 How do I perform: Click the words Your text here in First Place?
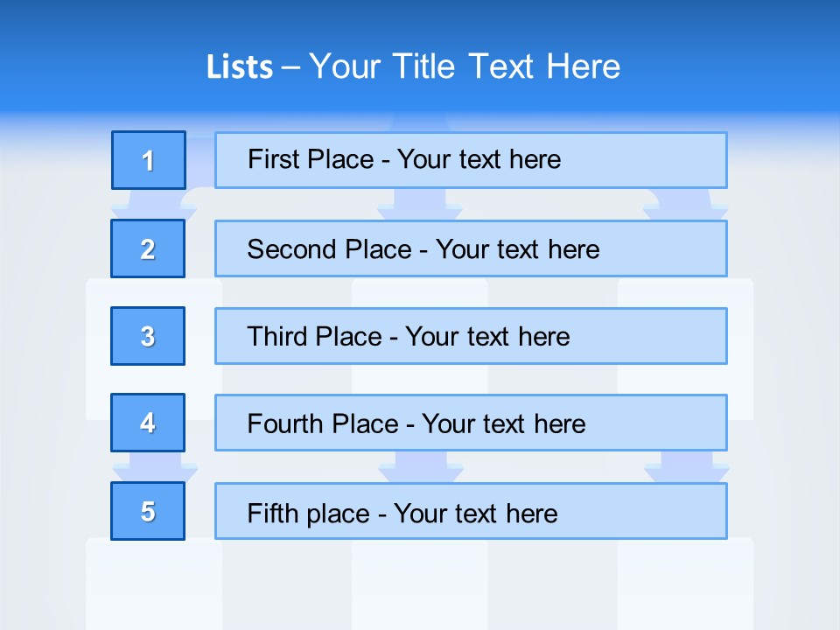click(479, 159)
